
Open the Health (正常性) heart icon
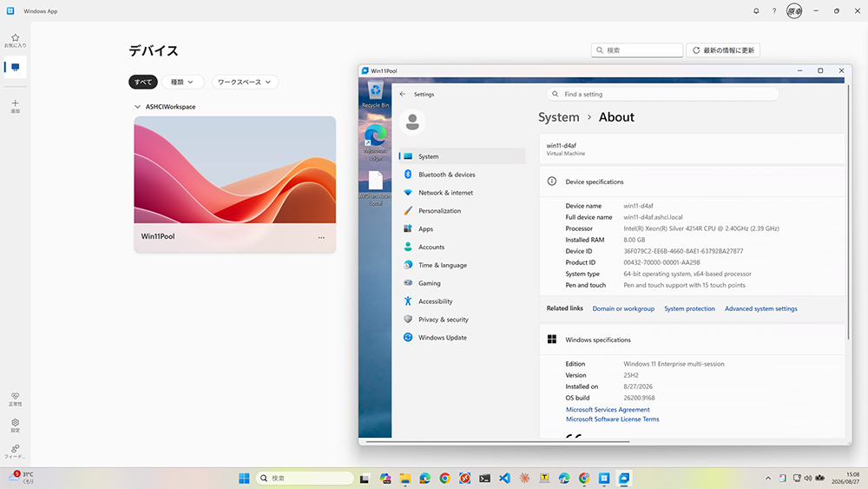pyautogui.click(x=15, y=400)
